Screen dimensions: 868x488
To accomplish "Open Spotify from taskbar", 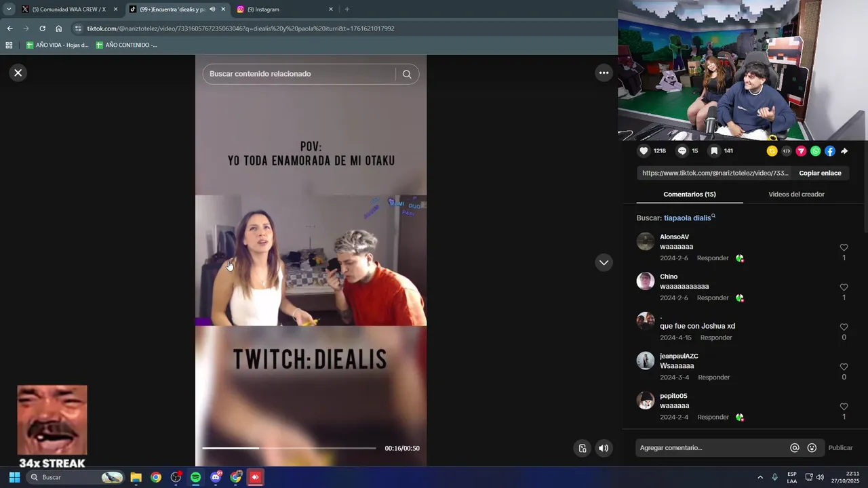I will pyautogui.click(x=195, y=477).
